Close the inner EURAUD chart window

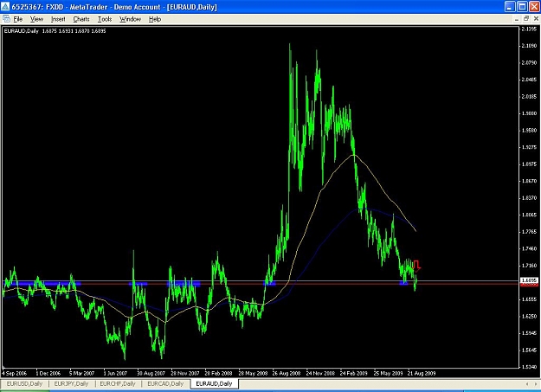536,19
